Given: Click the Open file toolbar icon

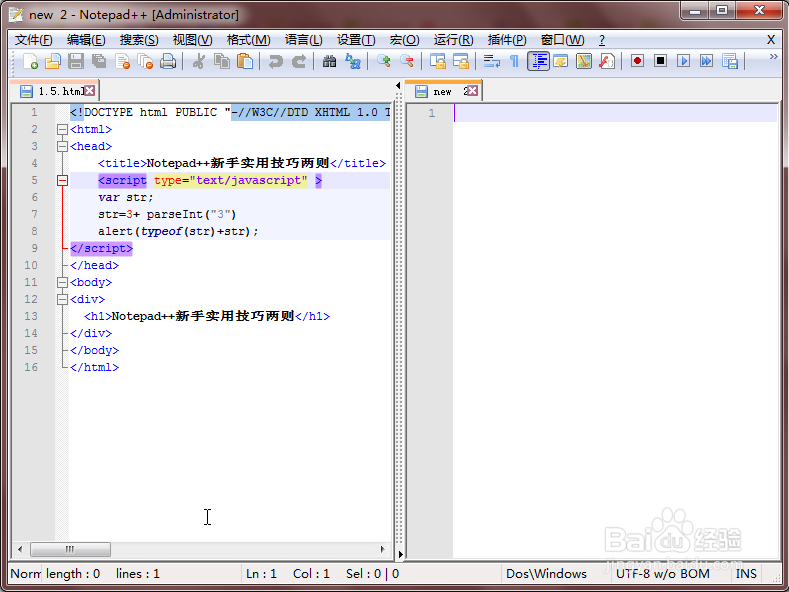Looking at the screenshot, I should point(53,61).
